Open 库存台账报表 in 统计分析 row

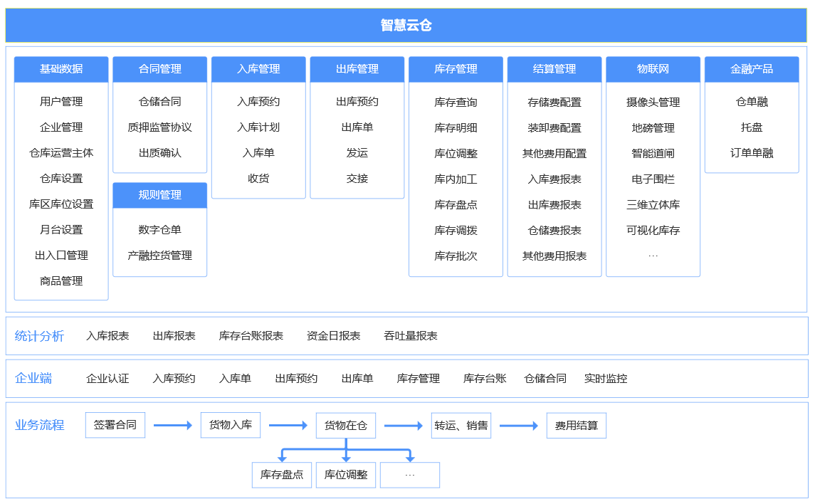pos(251,336)
